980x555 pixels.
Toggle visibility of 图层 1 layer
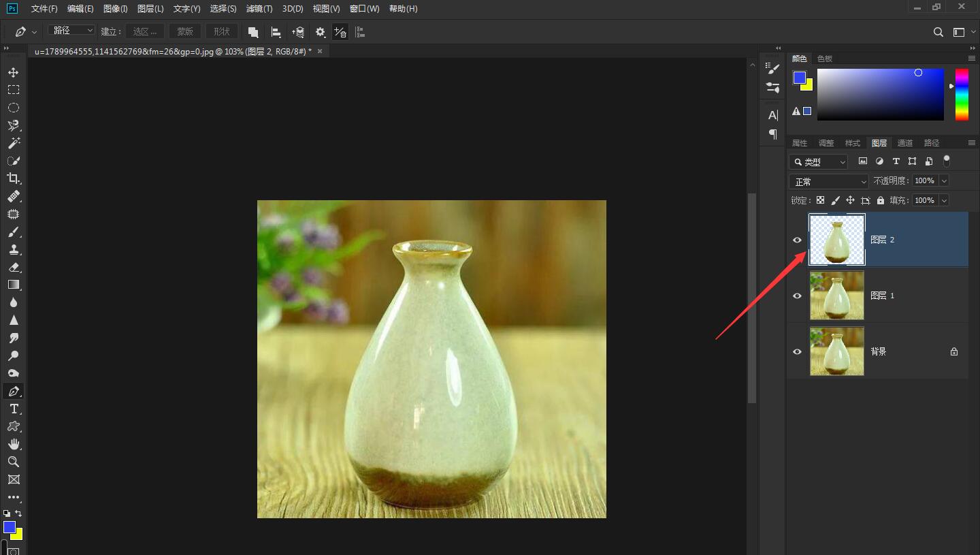[x=797, y=296]
